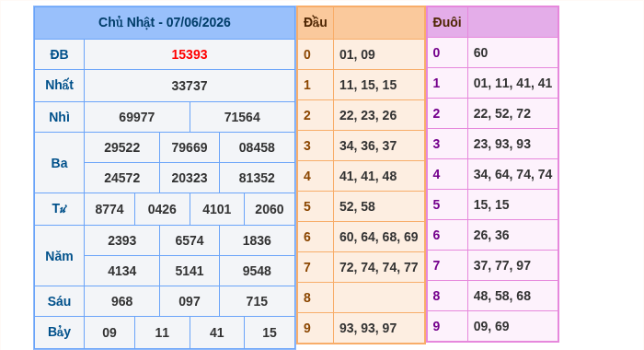Select seventh prize number 15
Screen dimensions: 644x350
[270, 332]
